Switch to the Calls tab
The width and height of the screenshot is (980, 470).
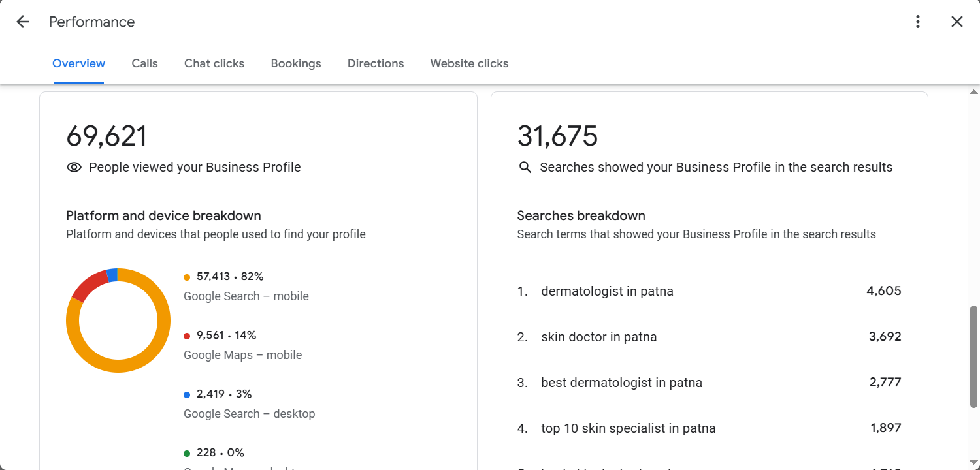pyautogui.click(x=144, y=63)
